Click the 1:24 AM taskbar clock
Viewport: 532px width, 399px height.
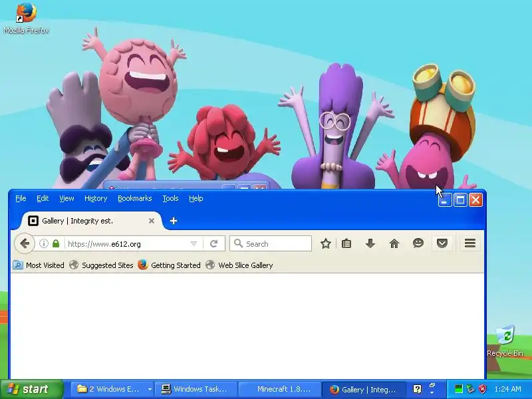(507, 389)
